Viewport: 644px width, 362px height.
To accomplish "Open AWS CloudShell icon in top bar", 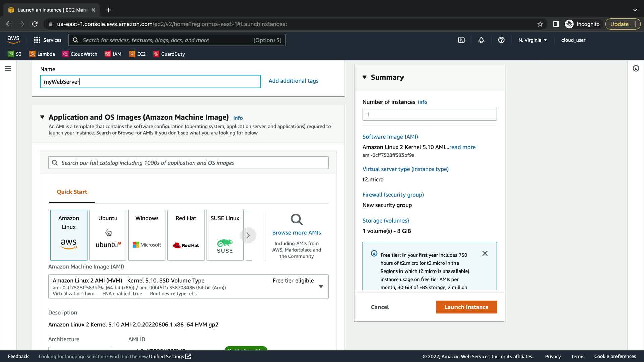I will click(x=461, y=40).
